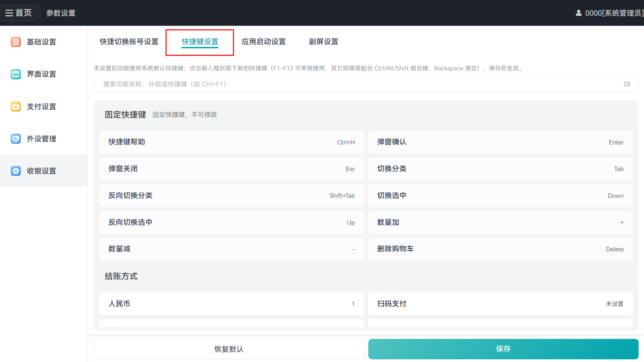Open 基础设置 in sidebar
Image resolution: width=644 pixels, height=362 pixels.
[44, 42]
